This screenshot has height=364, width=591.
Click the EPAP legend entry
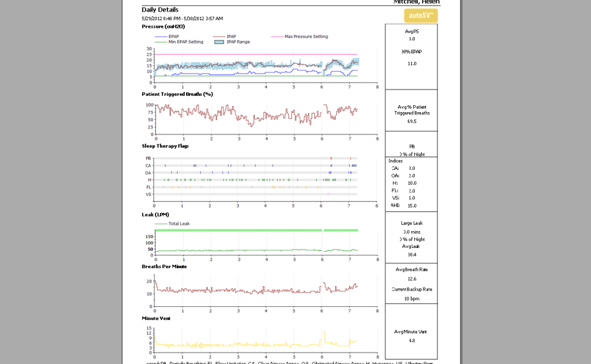click(x=167, y=36)
